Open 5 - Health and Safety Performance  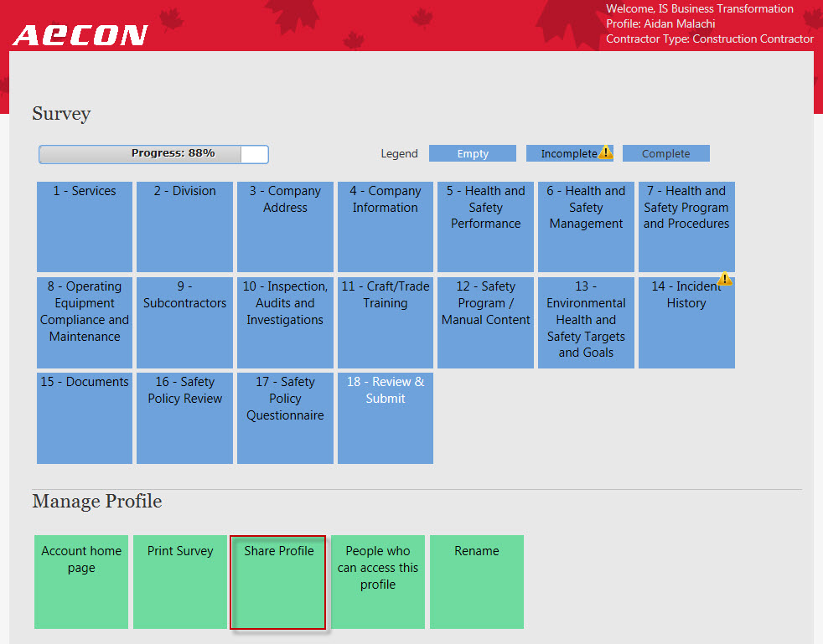[x=485, y=226]
